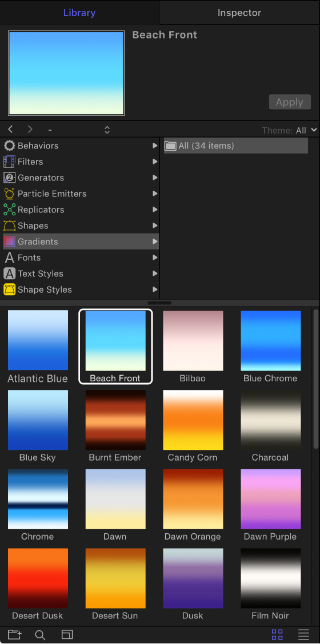
Task: Expand the Replicators category arrow
Action: (155, 210)
